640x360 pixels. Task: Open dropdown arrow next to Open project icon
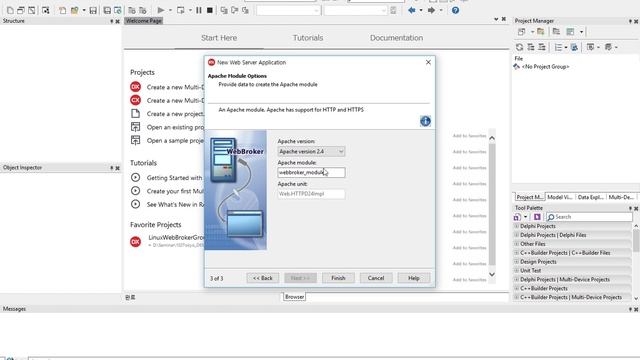point(84,10)
